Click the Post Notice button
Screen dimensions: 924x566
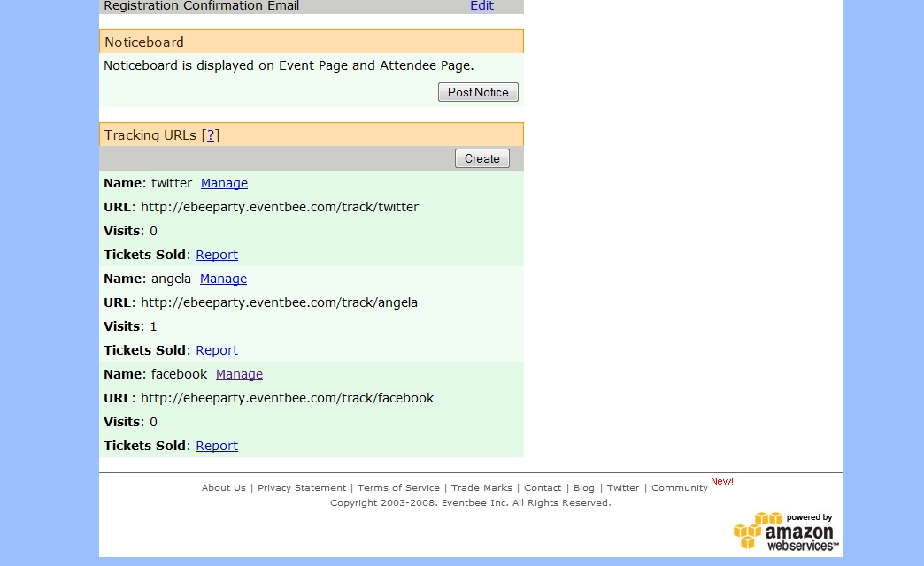[478, 92]
